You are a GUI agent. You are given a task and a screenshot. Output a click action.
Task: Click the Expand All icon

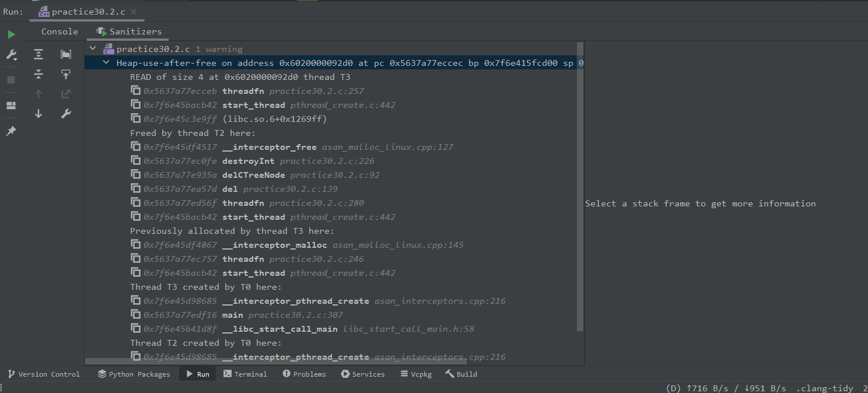tap(38, 54)
